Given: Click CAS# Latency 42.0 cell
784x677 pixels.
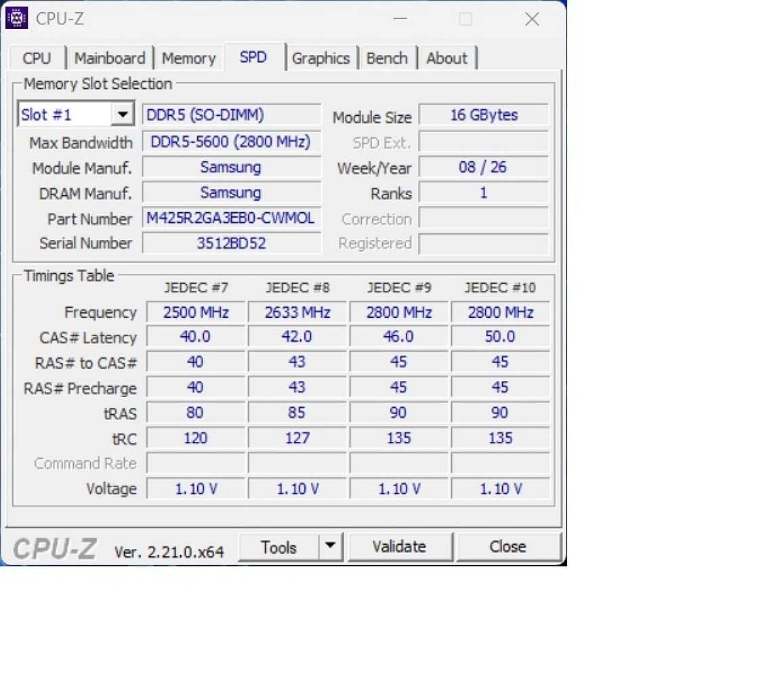Looking at the screenshot, I should 297,337.
